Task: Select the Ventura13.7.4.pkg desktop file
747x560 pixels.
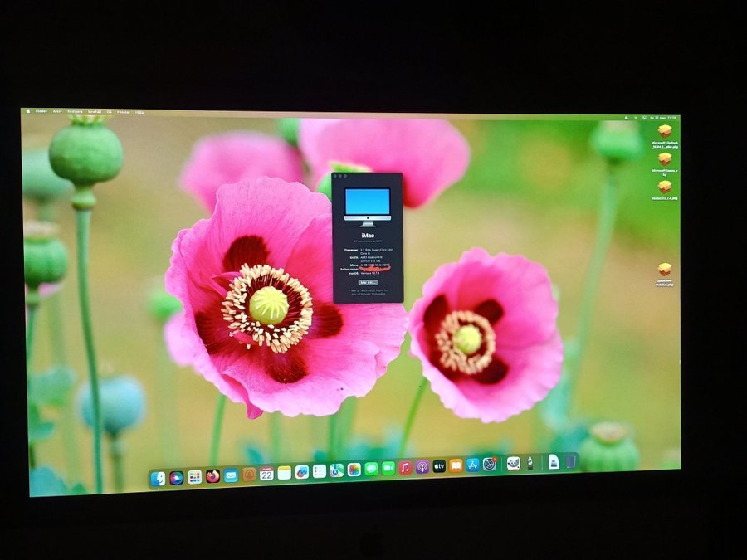Action: [664, 187]
